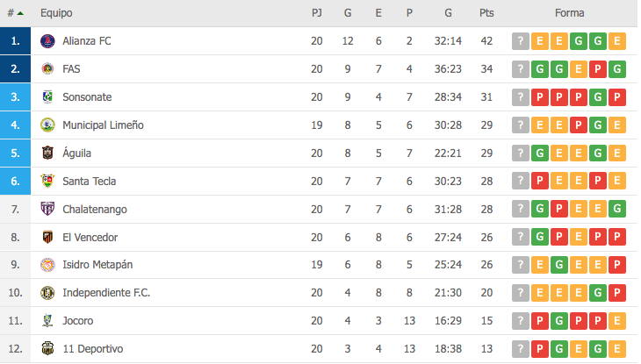Sort table by PJ column header

tap(316, 13)
